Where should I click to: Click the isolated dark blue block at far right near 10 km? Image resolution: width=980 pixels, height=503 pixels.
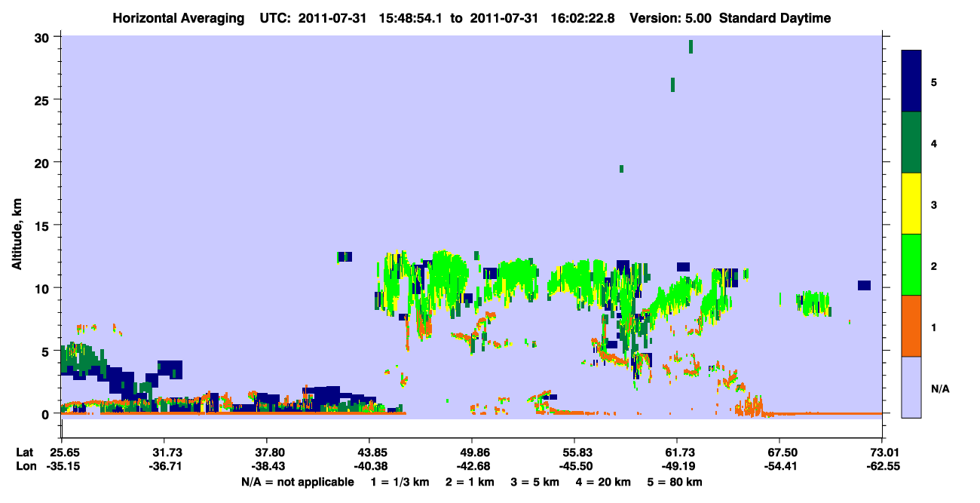coord(864,285)
